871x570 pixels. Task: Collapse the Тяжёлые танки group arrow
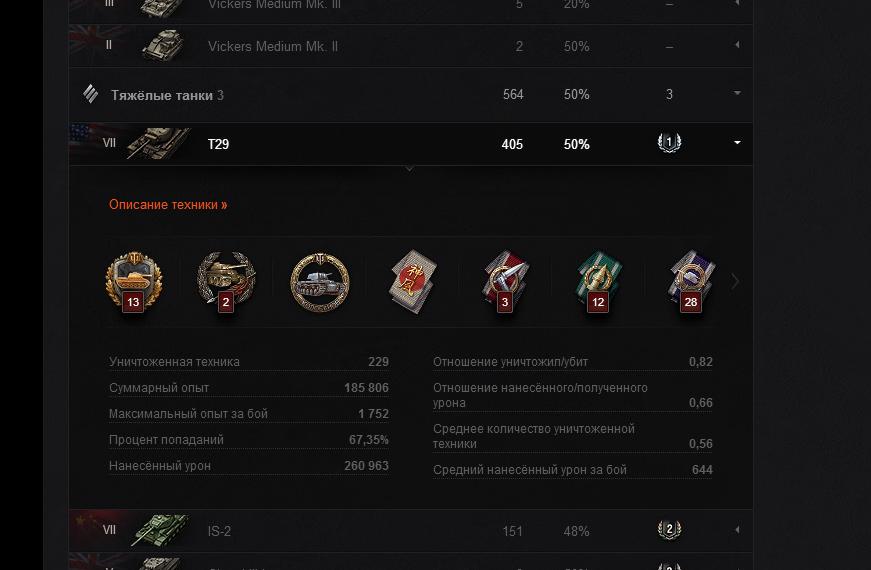click(x=737, y=94)
